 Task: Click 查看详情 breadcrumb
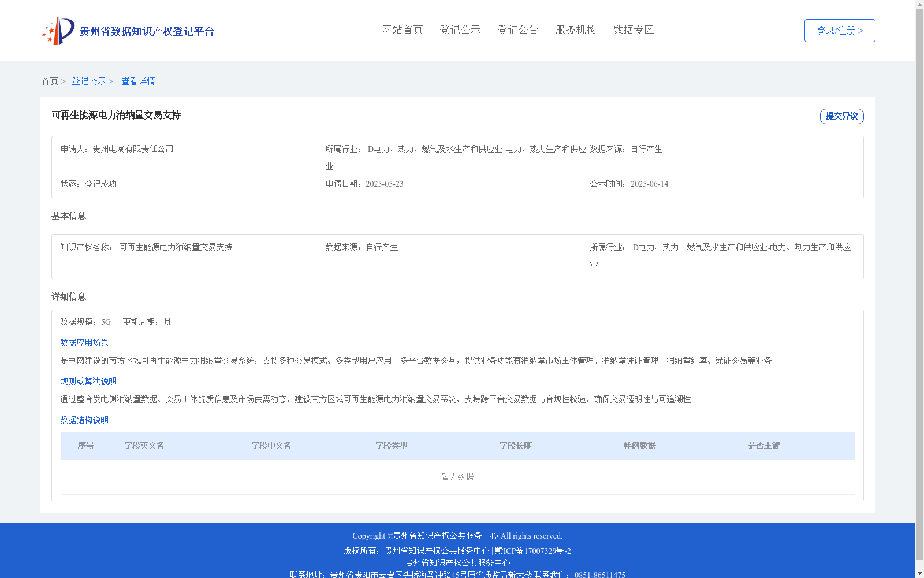tap(139, 81)
